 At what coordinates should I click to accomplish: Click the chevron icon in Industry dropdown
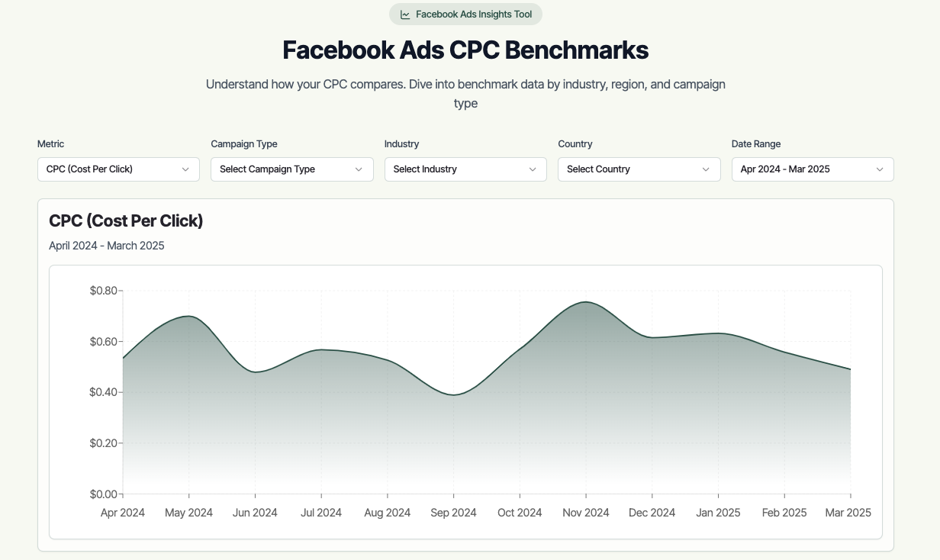click(533, 169)
